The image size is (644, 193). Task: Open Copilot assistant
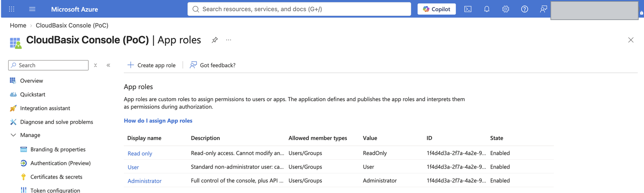[437, 9]
